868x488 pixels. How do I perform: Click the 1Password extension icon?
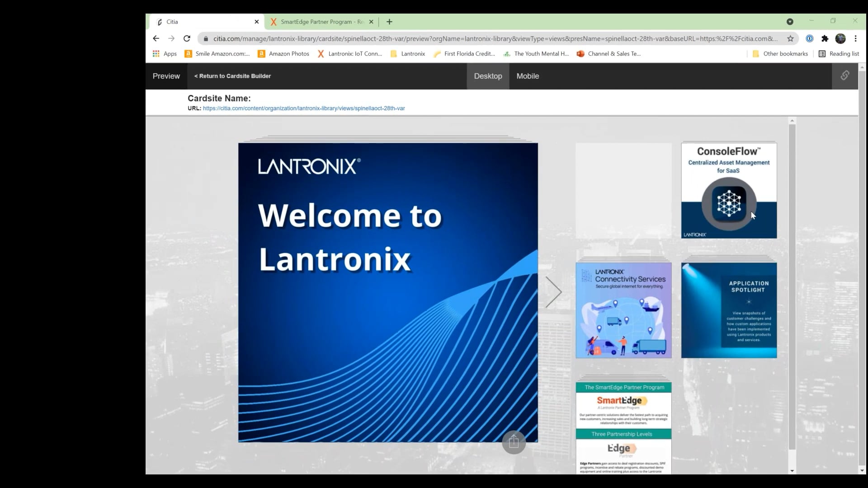click(810, 38)
